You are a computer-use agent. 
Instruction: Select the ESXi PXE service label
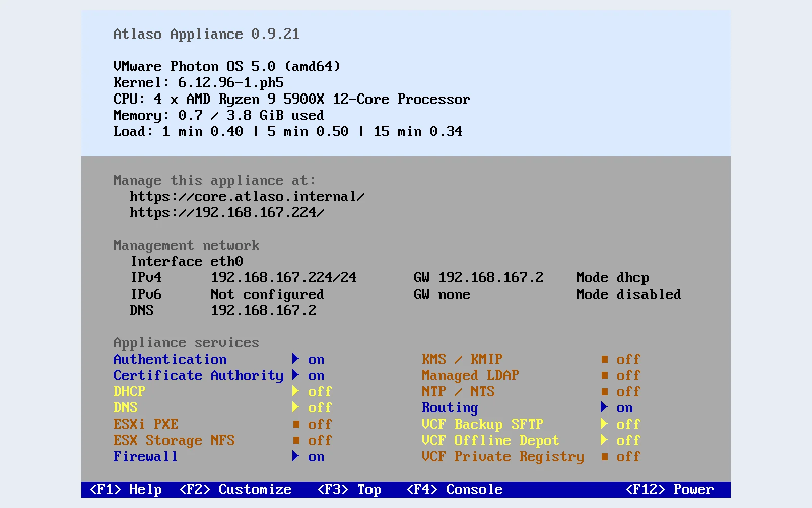coord(146,424)
